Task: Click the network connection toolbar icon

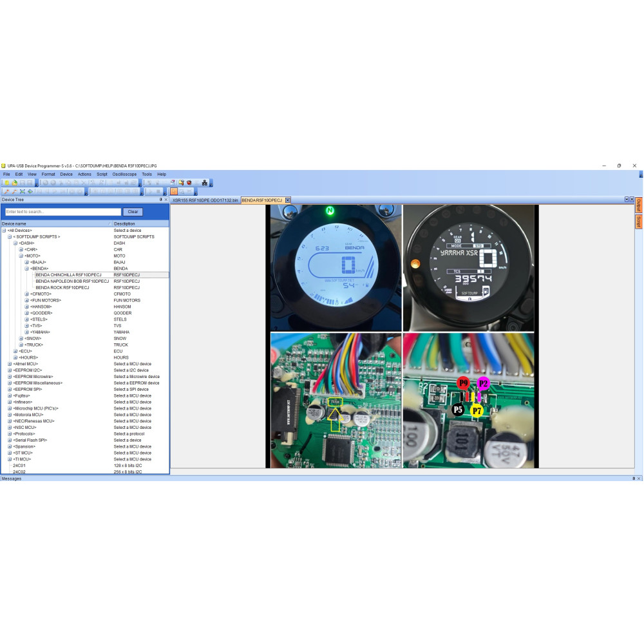Action: 205,183
